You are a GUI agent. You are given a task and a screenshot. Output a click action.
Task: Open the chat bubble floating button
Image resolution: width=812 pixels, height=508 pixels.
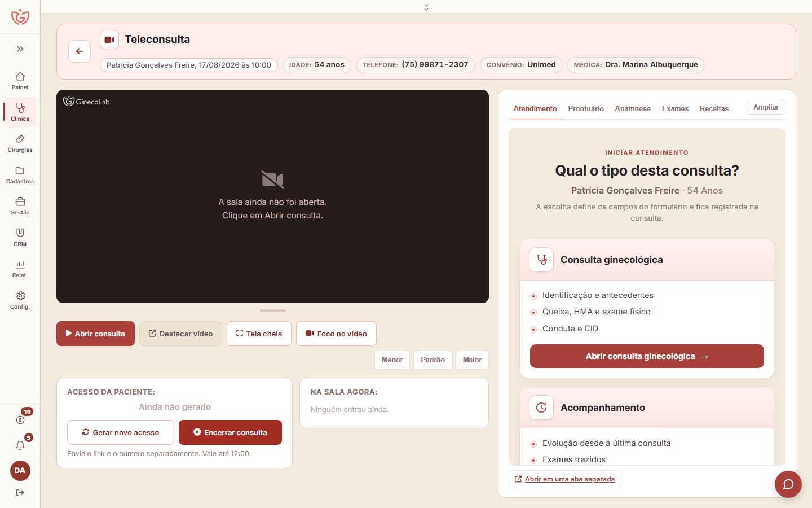788,484
